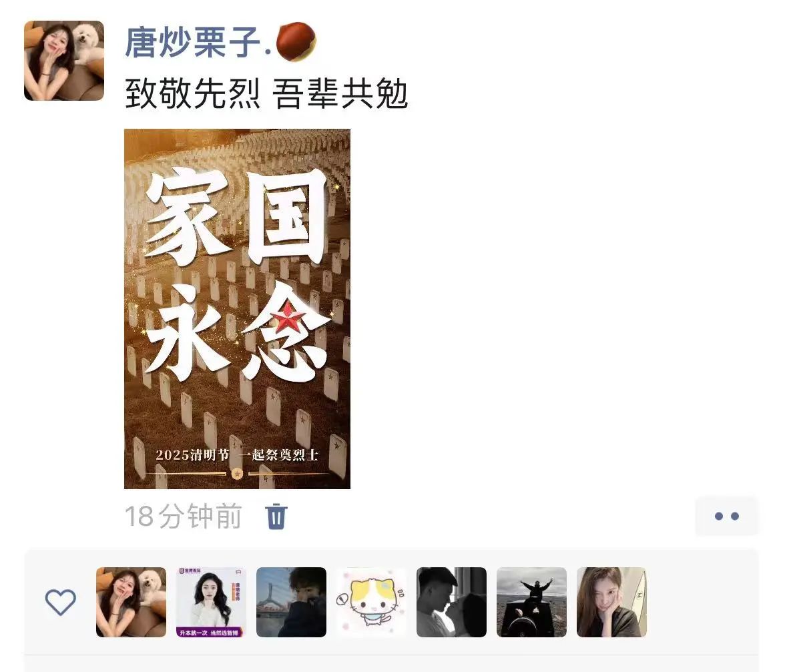The image size is (787, 672).
Task: Open the cartoon cat liker avatar
Action: coord(371,602)
